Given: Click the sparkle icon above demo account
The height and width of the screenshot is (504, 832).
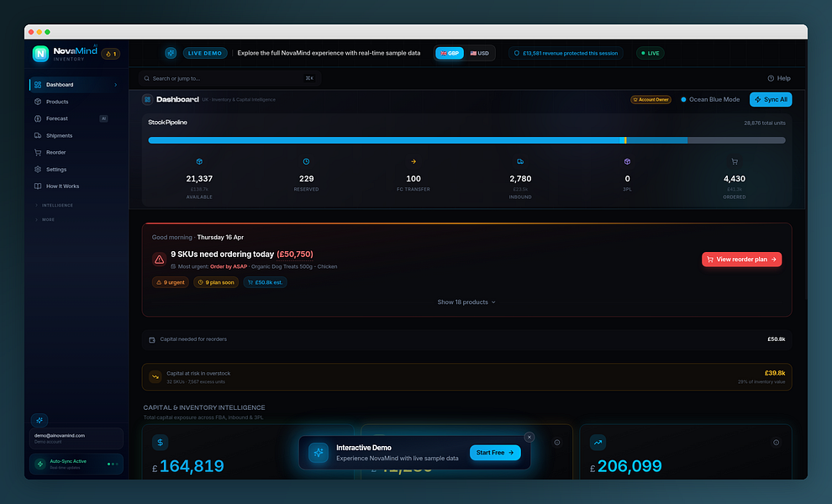Looking at the screenshot, I should [x=39, y=420].
